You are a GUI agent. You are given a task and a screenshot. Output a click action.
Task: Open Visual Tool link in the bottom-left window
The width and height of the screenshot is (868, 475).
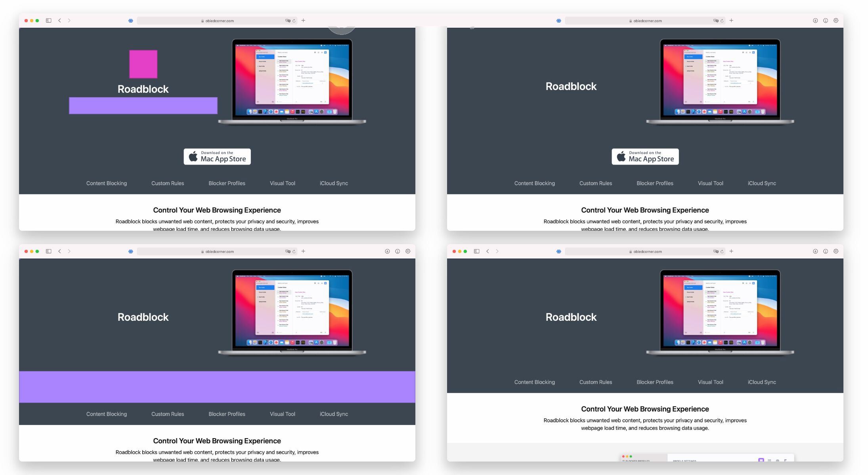pos(283,414)
